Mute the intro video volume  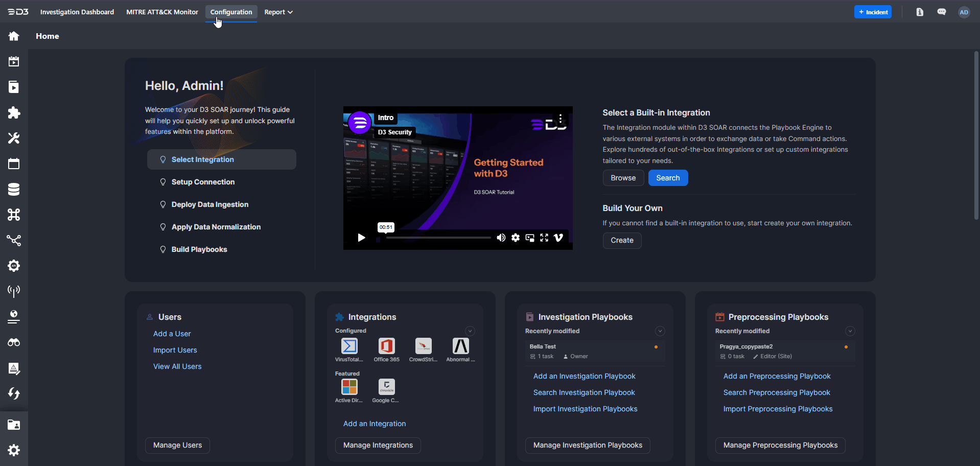pyautogui.click(x=501, y=238)
